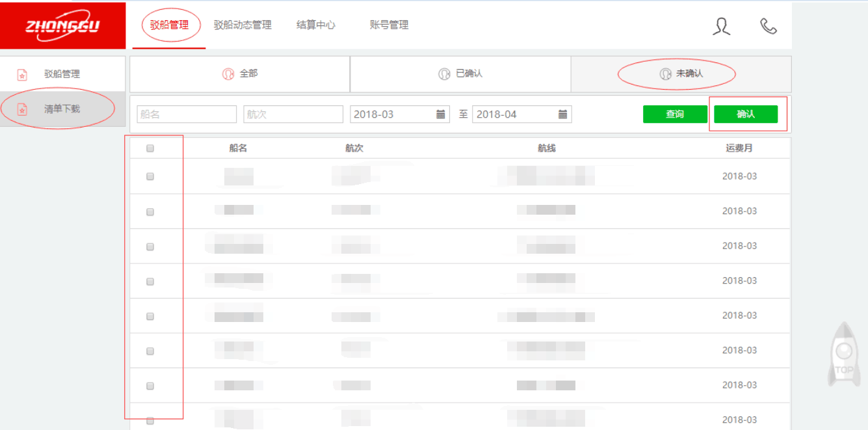Open calendar for the 2018-03 date field
The image size is (868, 430).
tap(441, 114)
